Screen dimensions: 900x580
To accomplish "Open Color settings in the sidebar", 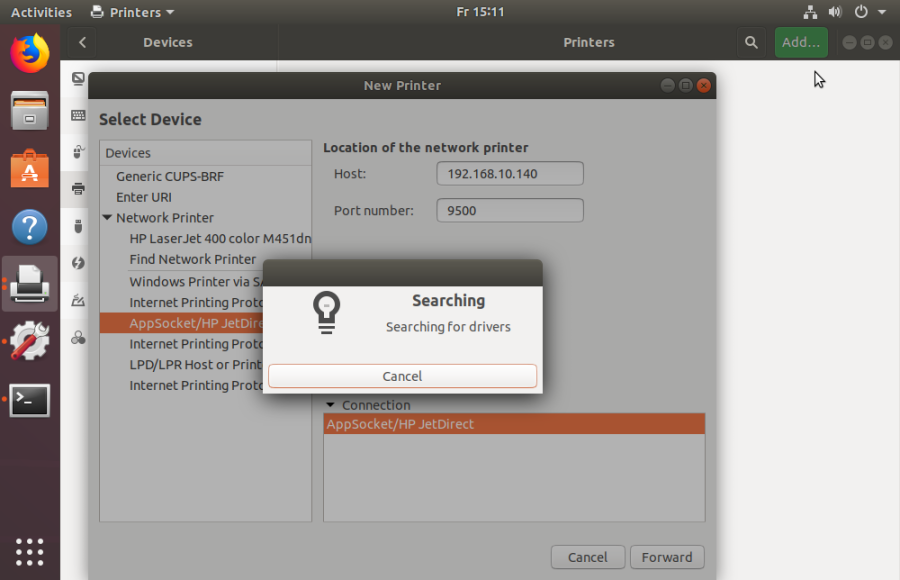I will click(77, 337).
